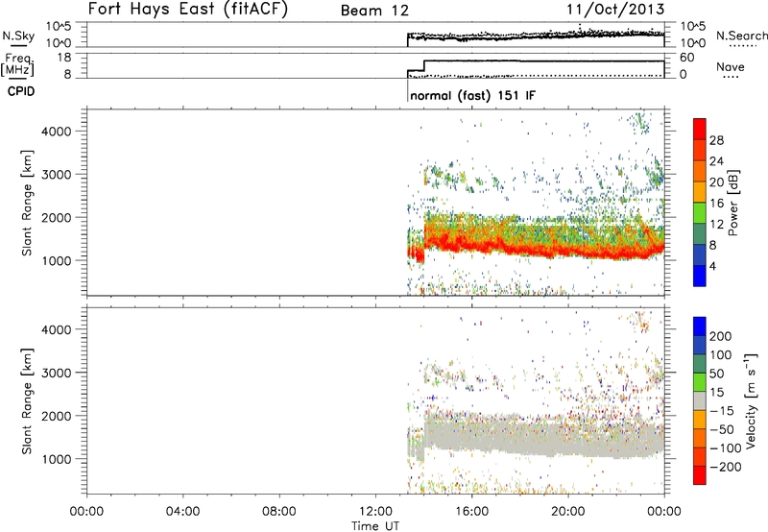Click the date '11/Oct/2013'
The width and height of the screenshot is (768, 532).
[615, 10]
